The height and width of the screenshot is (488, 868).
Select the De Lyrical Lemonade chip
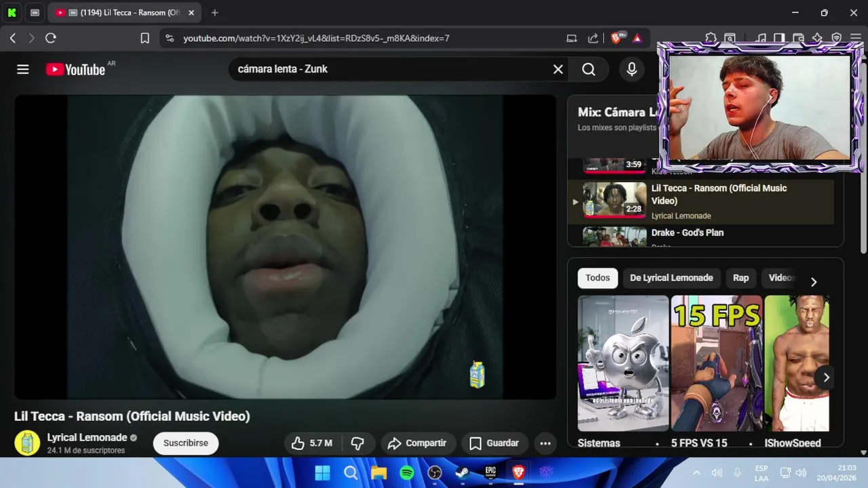671,278
